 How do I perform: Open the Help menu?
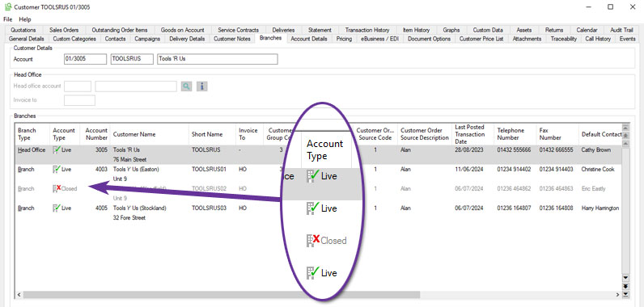[25, 19]
